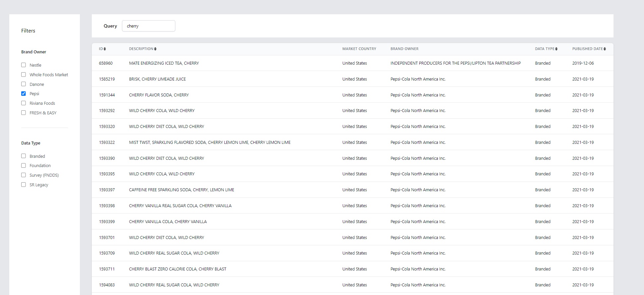Select the Riviana Foods checkbox

point(24,103)
